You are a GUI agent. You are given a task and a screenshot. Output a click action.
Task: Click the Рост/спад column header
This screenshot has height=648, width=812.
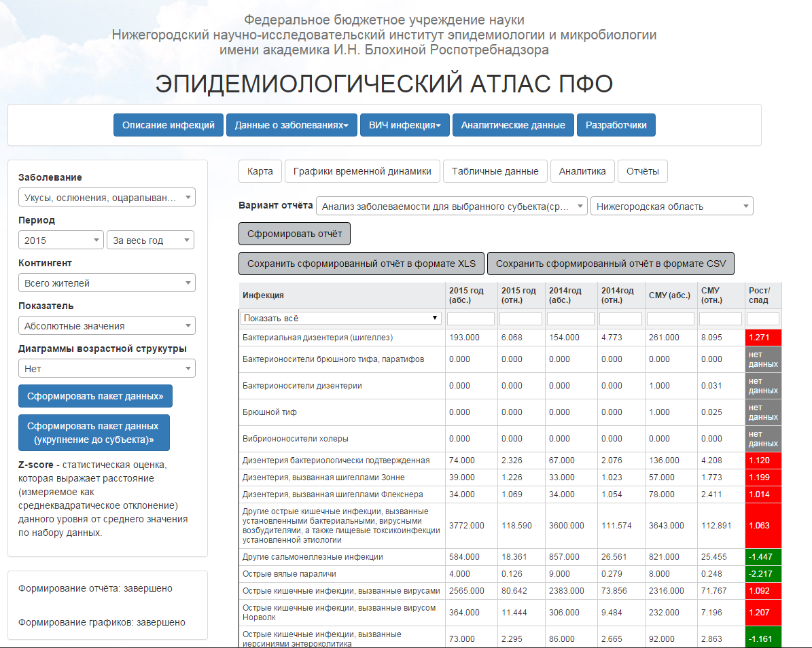[x=763, y=295]
